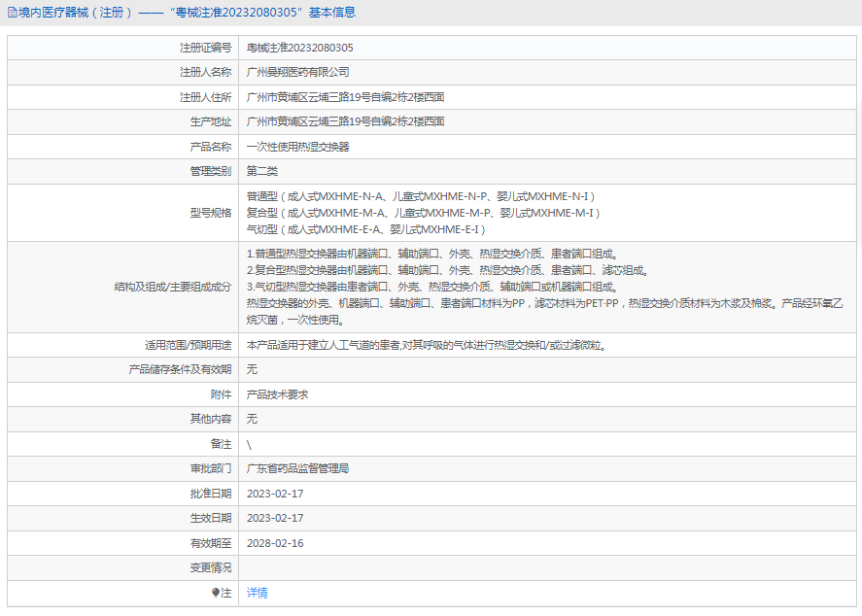The width and height of the screenshot is (862, 616).
Task: Select registration number 粤械注准20232080305 in the table
Action: [x=299, y=48]
